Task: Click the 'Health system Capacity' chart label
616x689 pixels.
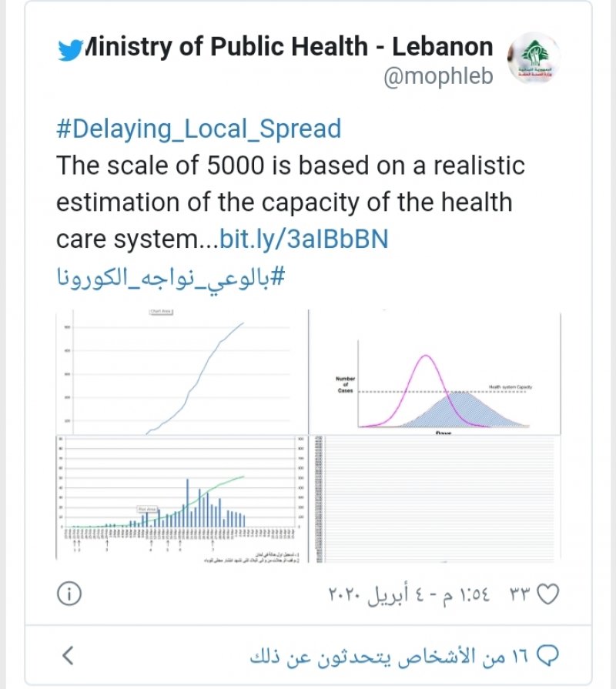Action: (x=511, y=386)
